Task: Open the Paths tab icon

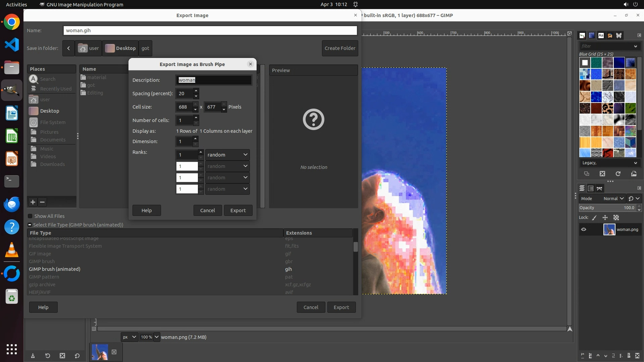Action: click(x=599, y=188)
